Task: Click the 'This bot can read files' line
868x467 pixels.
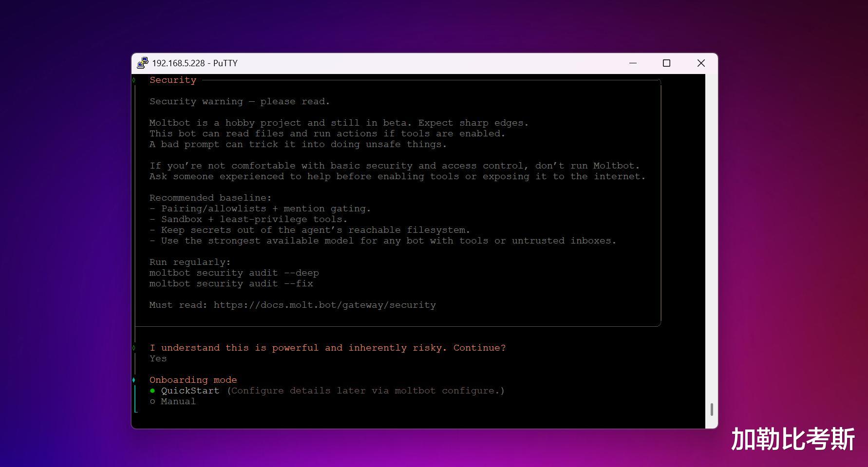Action: 327,133
